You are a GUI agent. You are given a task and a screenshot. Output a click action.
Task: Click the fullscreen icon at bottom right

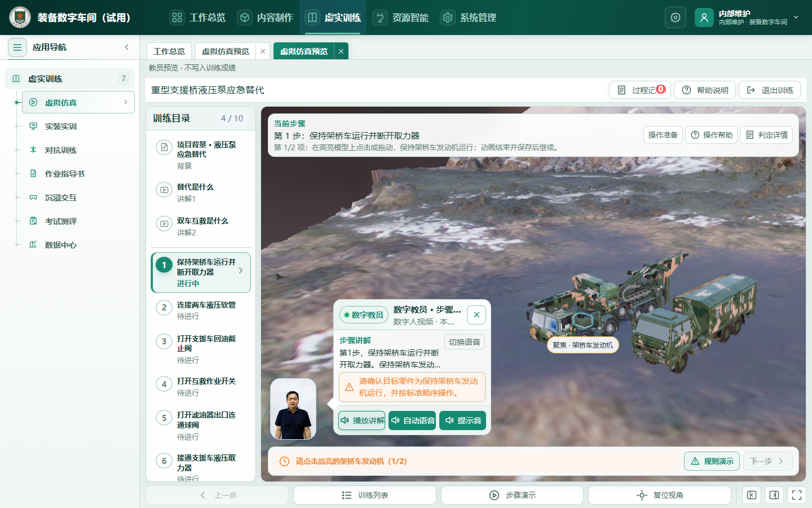coord(797,495)
